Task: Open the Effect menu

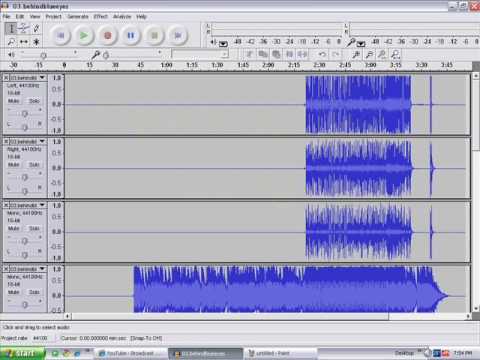Action: click(x=101, y=16)
